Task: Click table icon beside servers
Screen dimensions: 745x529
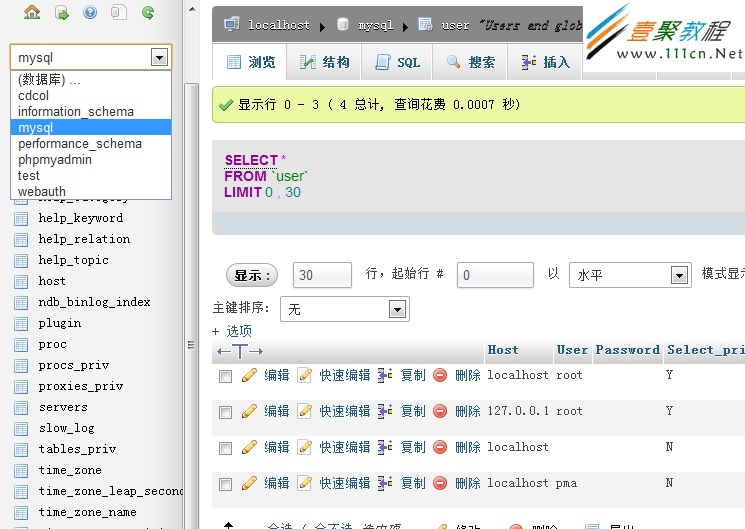Action: pyautogui.click(x=21, y=408)
